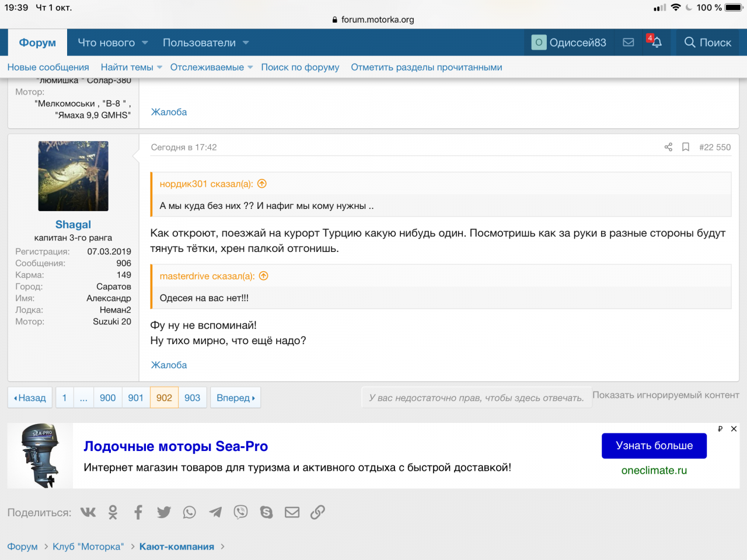Go to page 903
The width and height of the screenshot is (747, 560).
coord(192,398)
